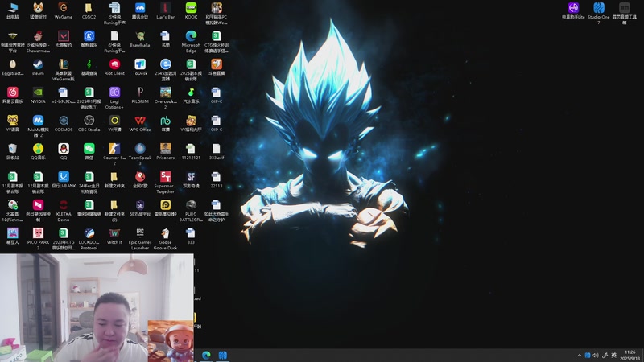644x362 pixels.
Task: Open the Prisoners game shortcut
Action: click(x=166, y=151)
